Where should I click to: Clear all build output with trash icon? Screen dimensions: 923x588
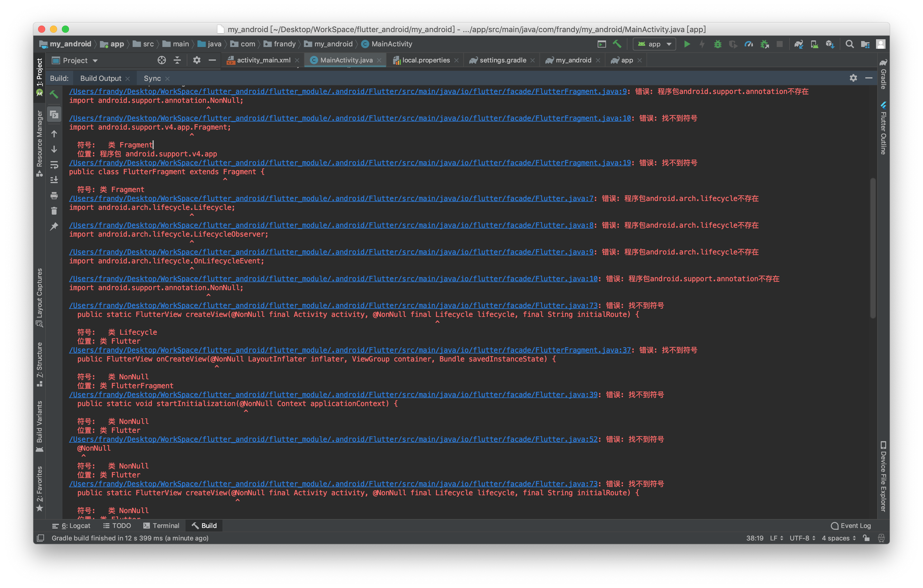[54, 210]
